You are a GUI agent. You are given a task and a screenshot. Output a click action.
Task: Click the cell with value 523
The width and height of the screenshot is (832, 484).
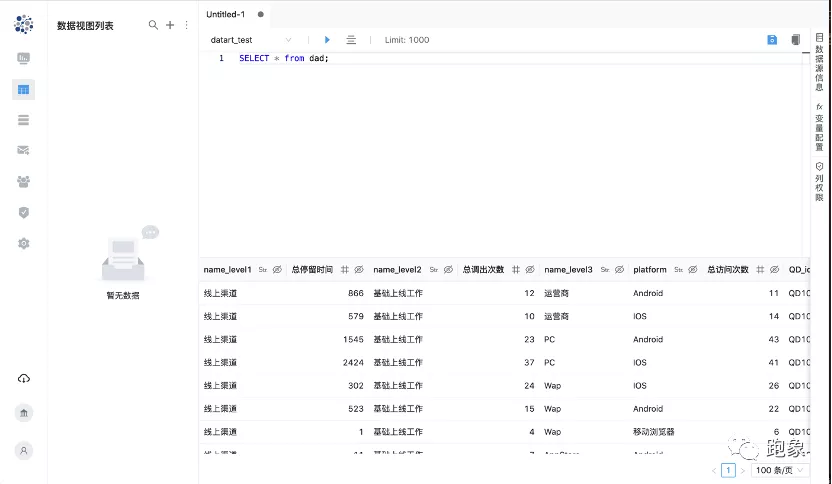[x=356, y=409]
